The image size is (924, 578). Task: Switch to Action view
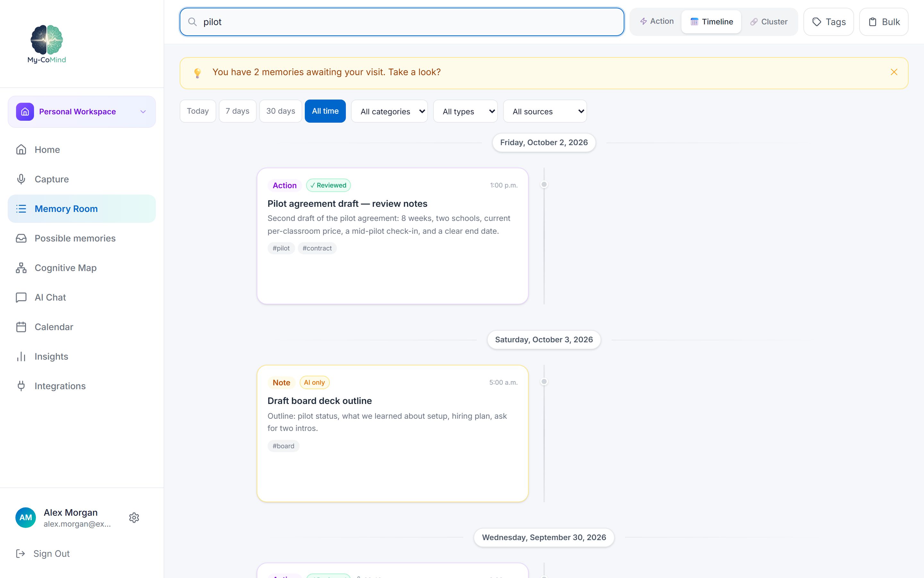click(x=657, y=22)
